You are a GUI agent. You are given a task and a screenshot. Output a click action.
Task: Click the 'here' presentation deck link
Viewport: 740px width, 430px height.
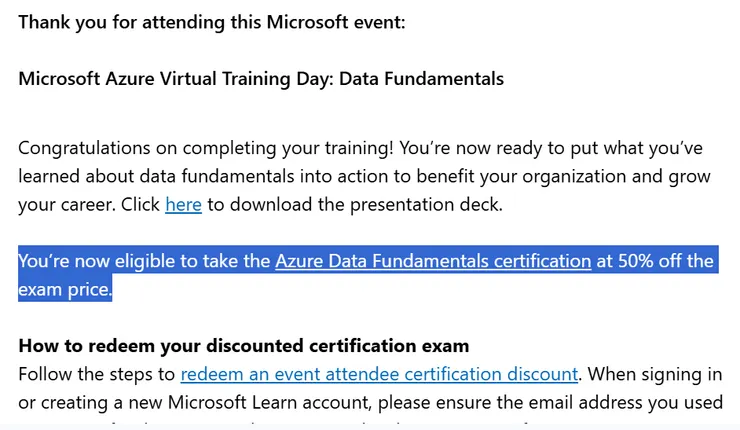183,205
